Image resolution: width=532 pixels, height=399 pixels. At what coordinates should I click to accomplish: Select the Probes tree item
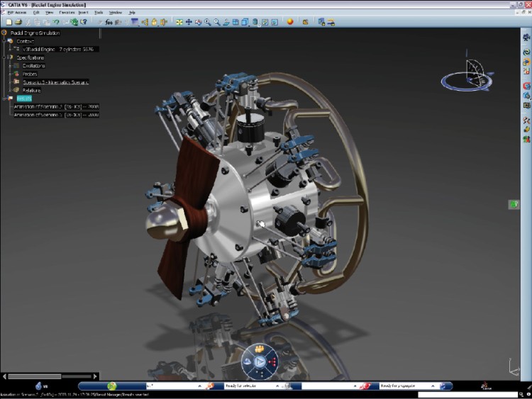[x=29, y=74]
